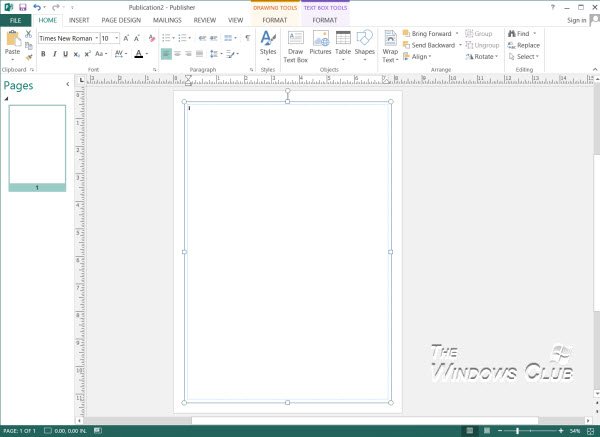Screen dimensions: 600x437
Task: Insert a Table from the ribbon
Action: tap(343, 44)
